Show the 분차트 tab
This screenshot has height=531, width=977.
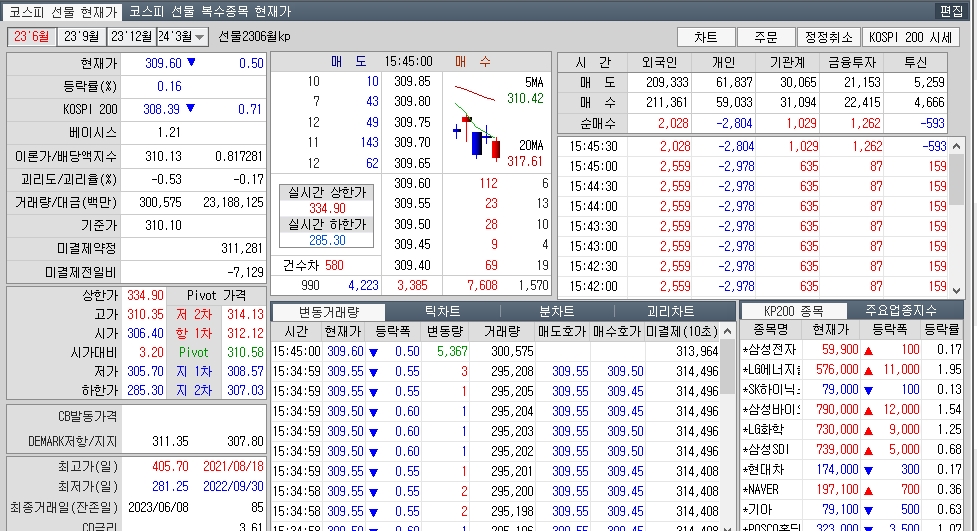click(557, 311)
